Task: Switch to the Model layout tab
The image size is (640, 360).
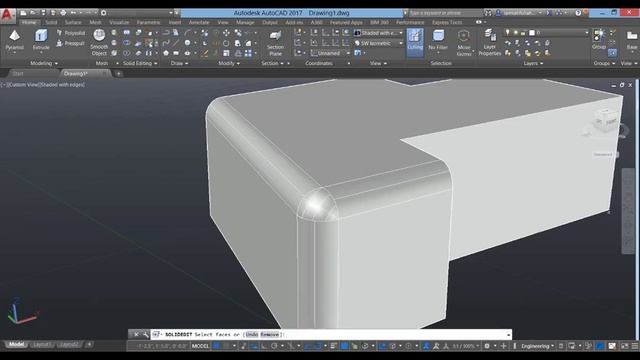Action: tap(16, 345)
